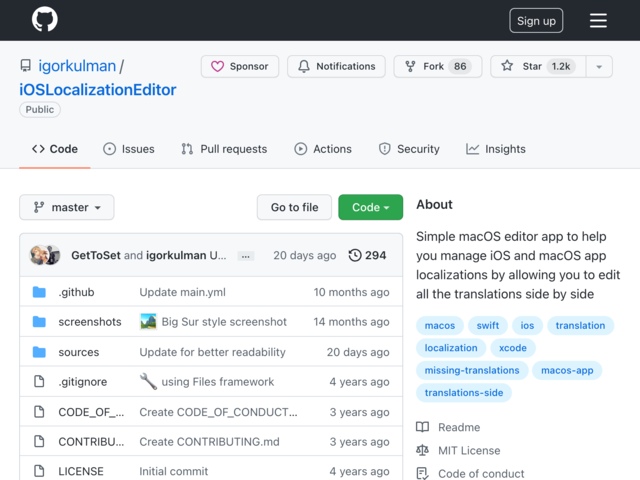640x480 pixels.
Task: Open the igorkulman owner link
Action: point(77,66)
